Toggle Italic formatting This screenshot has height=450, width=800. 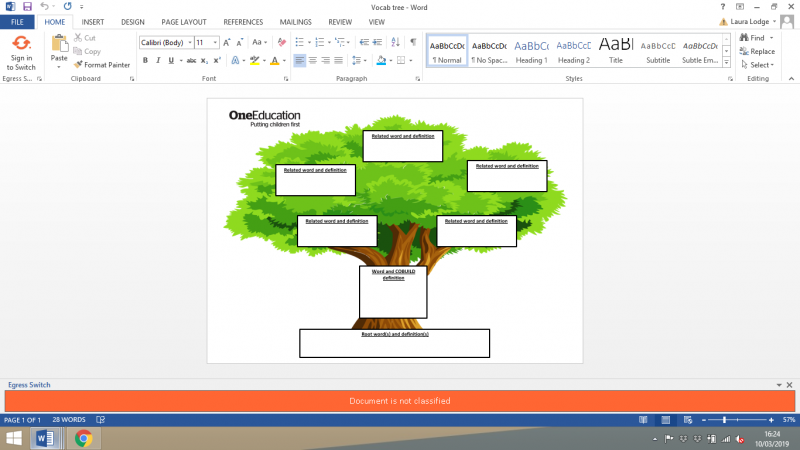158,60
